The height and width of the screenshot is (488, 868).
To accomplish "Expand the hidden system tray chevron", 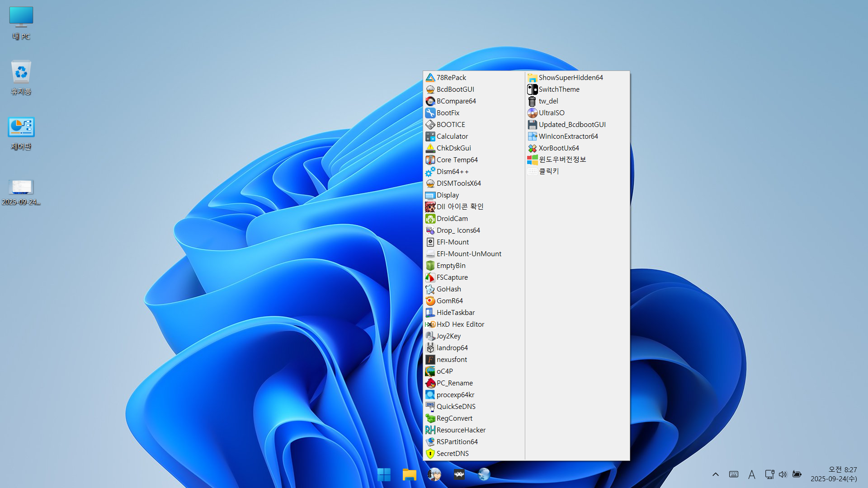I will tap(715, 474).
